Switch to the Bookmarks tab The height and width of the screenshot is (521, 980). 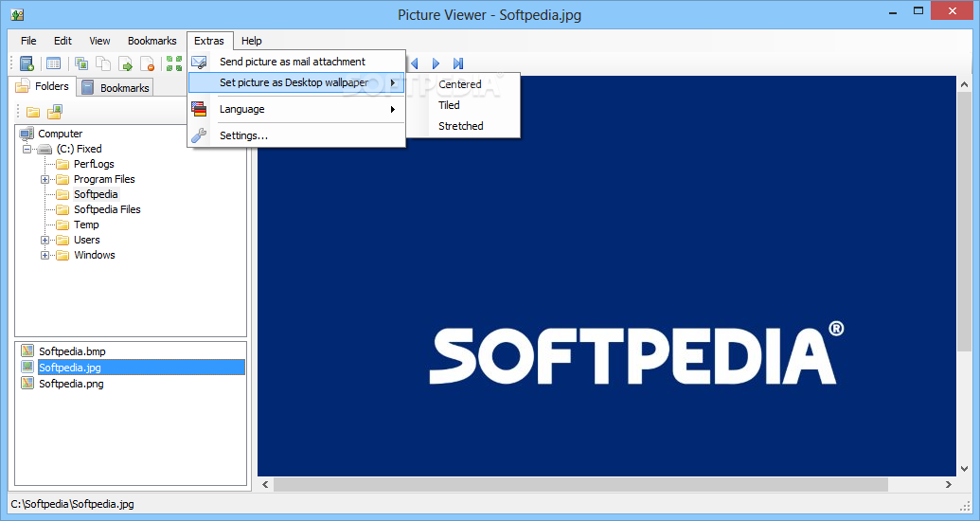(x=116, y=87)
